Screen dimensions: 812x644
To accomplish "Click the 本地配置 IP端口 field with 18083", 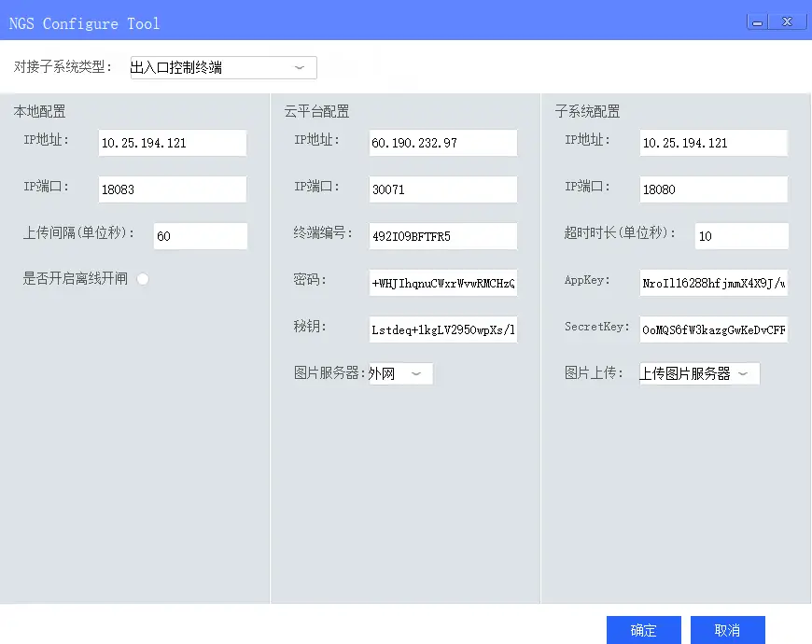I will 172,189.
